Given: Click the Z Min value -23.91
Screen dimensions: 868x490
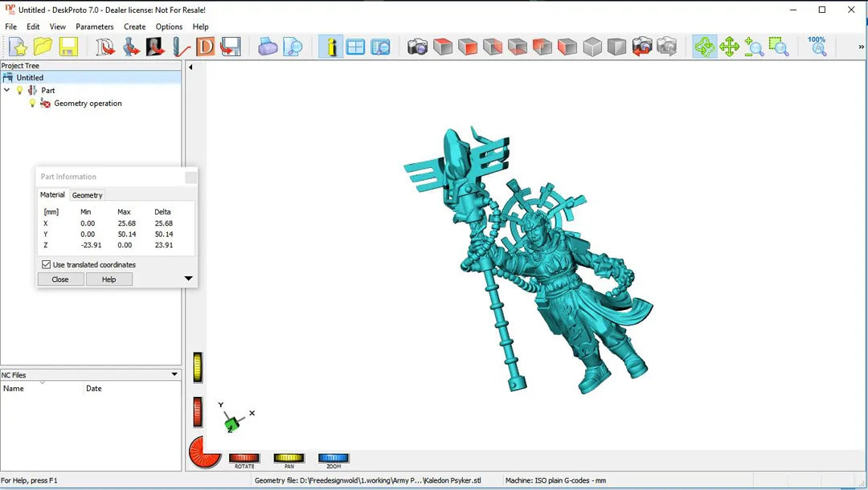Looking at the screenshot, I should [91, 245].
